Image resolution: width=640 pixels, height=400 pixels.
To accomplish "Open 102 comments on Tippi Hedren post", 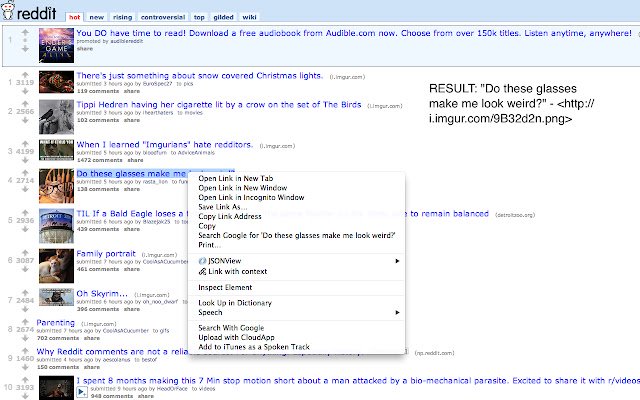I will coord(98,120).
